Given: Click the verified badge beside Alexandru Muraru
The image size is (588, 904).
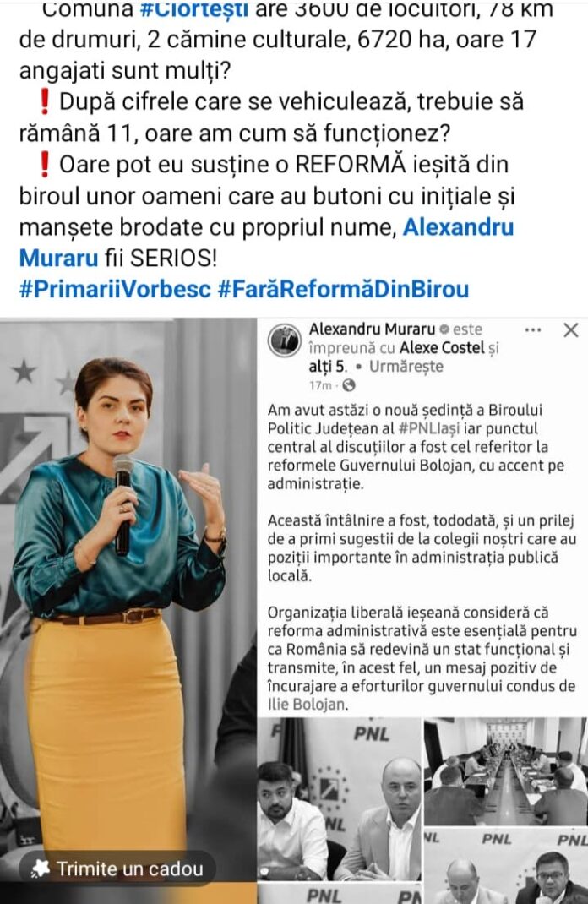Looking at the screenshot, I should [444, 329].
